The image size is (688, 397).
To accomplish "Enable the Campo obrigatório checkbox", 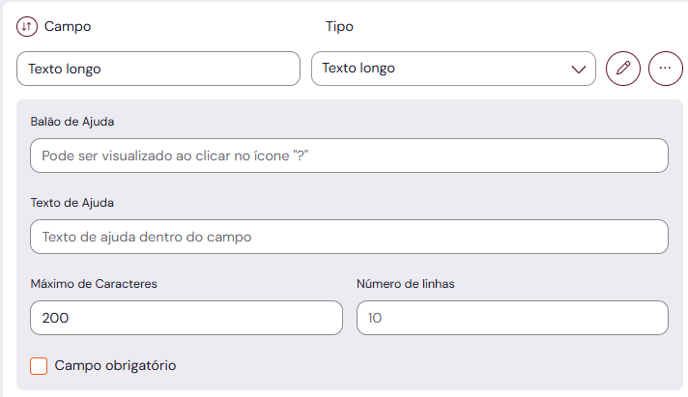I will [x=39, y=366].
